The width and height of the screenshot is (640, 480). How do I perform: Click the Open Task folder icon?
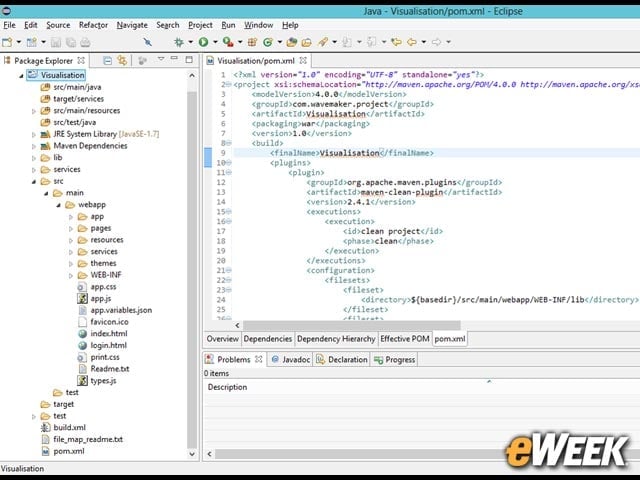[307, 42]
